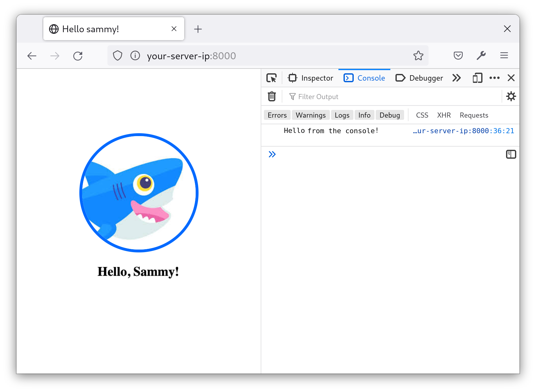Switch to the Inspector tab
The width and height of the screenshot is (536, 392).
[x=310, y=78]
